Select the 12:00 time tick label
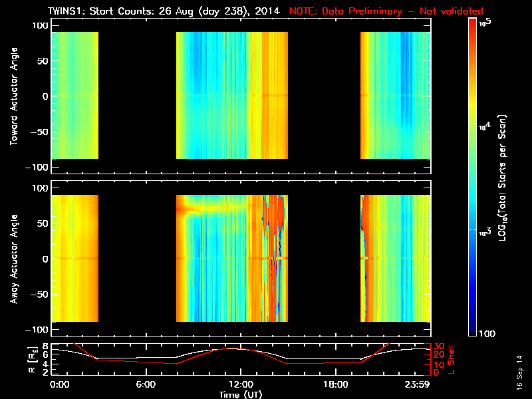This screenshot has width=532, height=399. tap(241, 384)
